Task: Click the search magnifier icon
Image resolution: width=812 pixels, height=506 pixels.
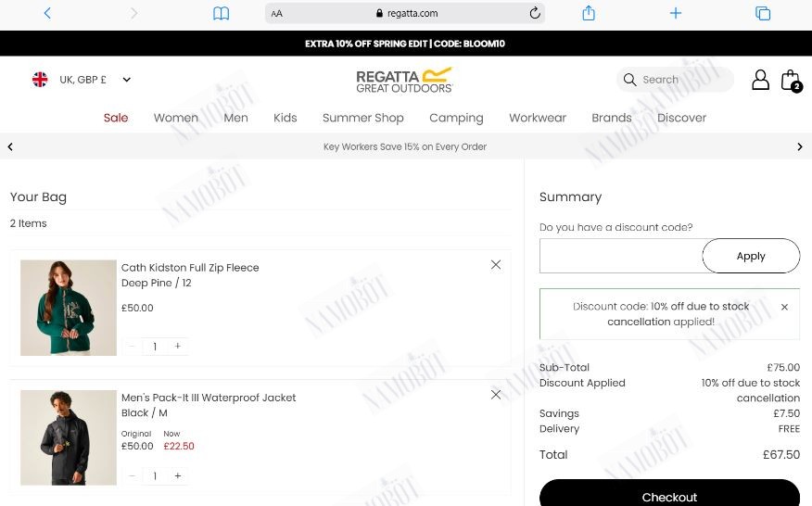Action: pos(629,80)
